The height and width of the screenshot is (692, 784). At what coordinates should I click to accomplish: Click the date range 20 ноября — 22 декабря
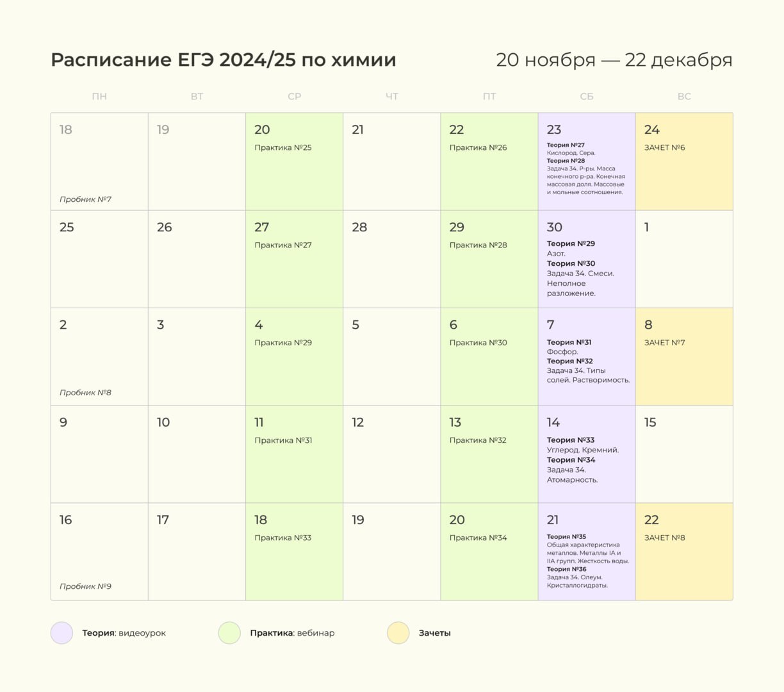click(614, 60)
